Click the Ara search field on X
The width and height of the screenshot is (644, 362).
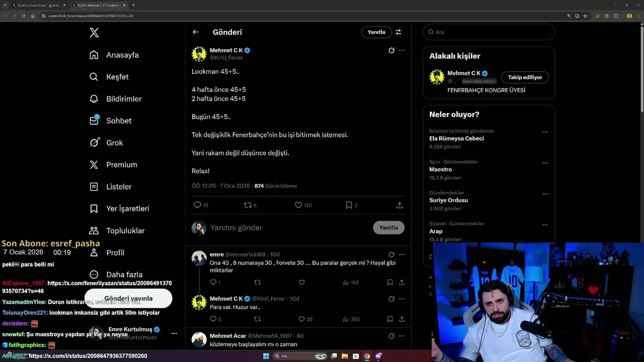[489, 32]
